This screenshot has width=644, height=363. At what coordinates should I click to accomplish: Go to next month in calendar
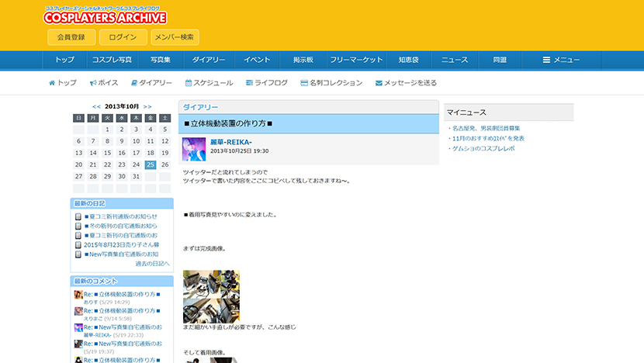point(147,106)
